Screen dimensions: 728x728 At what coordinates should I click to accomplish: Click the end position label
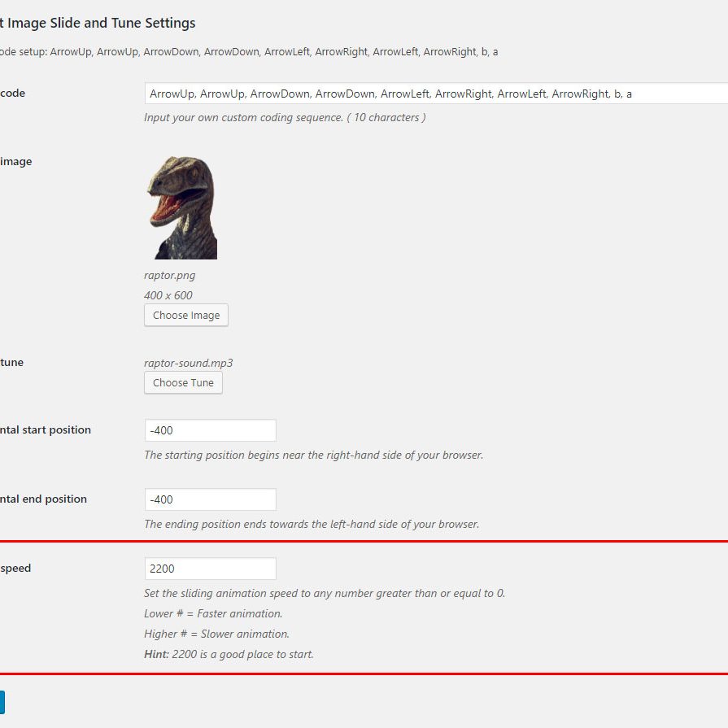pos(43,499)
